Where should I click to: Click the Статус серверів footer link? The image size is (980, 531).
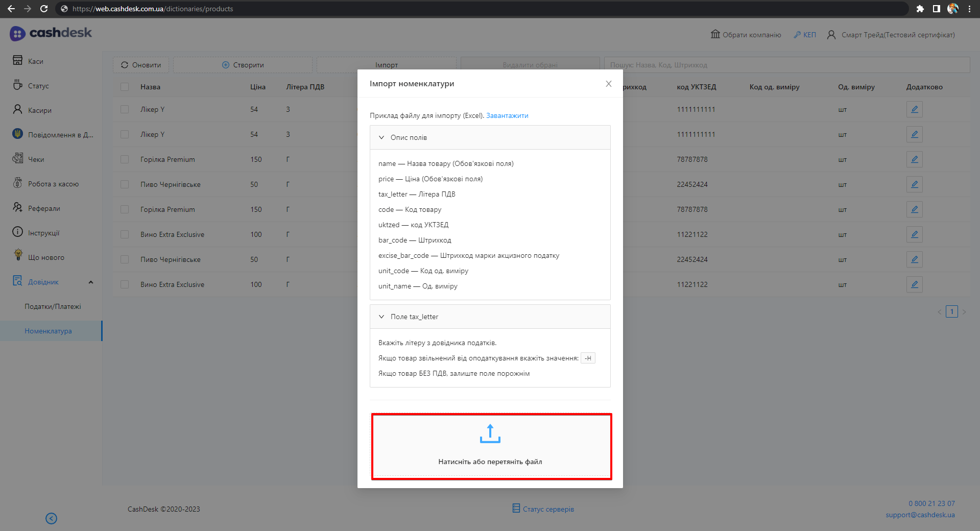click(548, 509)
